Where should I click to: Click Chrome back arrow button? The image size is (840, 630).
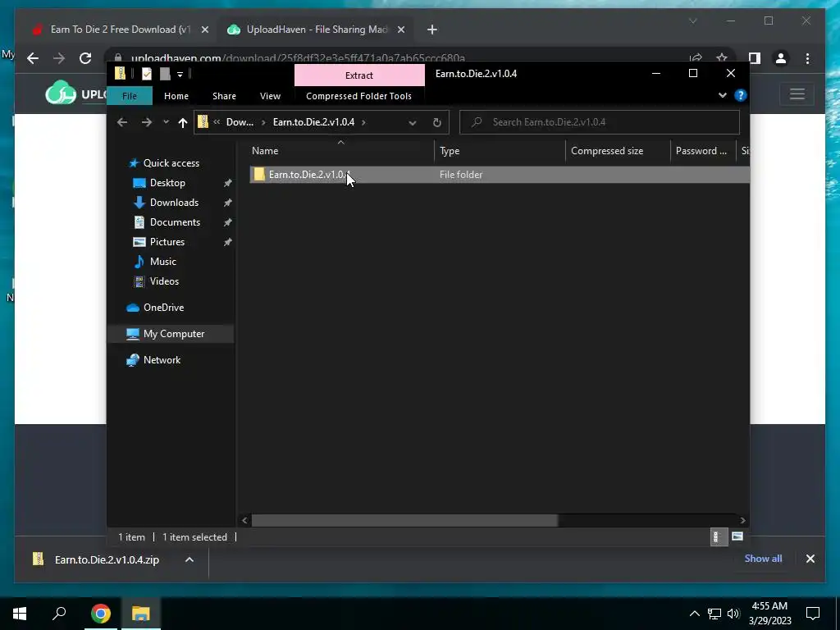point(33,58)
